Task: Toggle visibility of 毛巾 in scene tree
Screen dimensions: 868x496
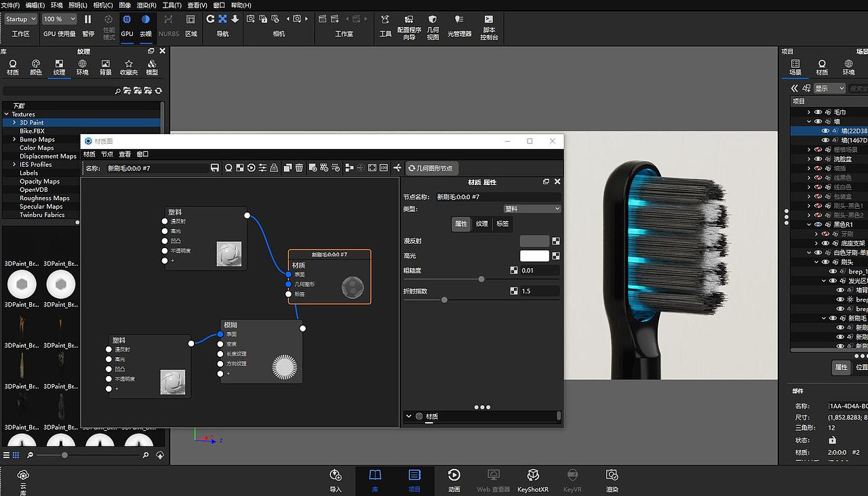Action: pos(818,112)
